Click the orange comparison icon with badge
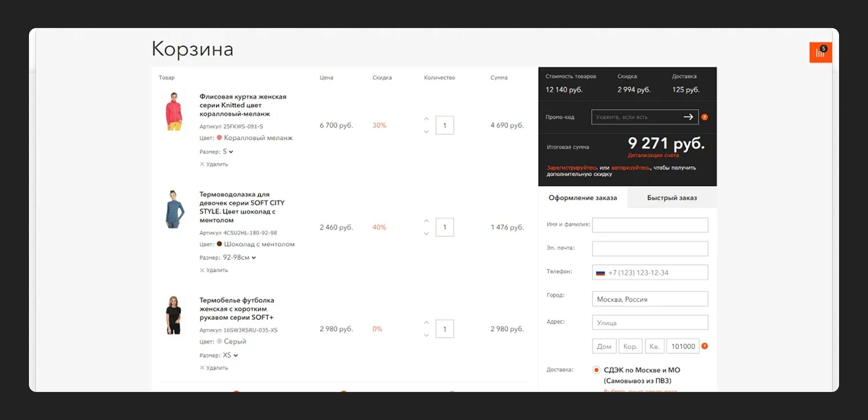Image resolution: width=868 pixels, height=420 pixels. click(x=820, y=52)
